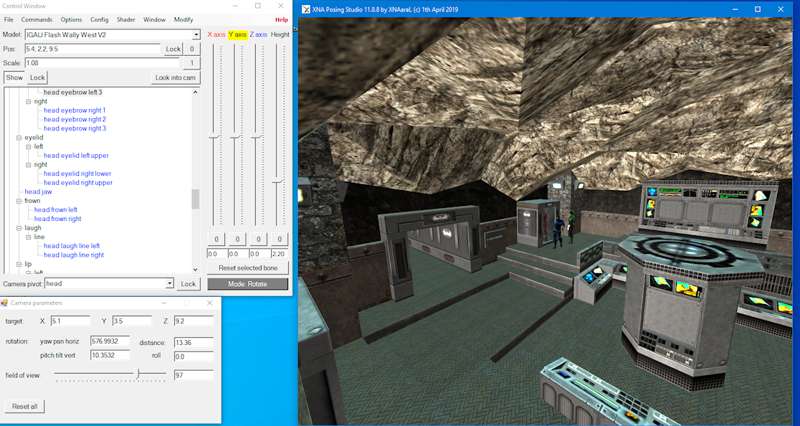
Task: Click the Look into cam button
Action: (175, 77)
